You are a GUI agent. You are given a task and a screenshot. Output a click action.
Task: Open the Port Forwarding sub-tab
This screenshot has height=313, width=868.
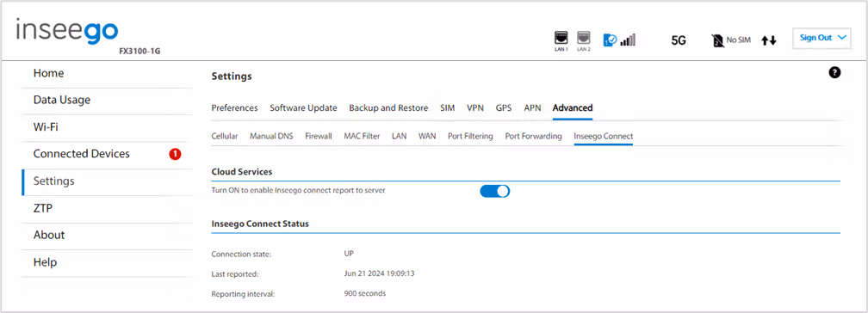(x=534, y=136)
